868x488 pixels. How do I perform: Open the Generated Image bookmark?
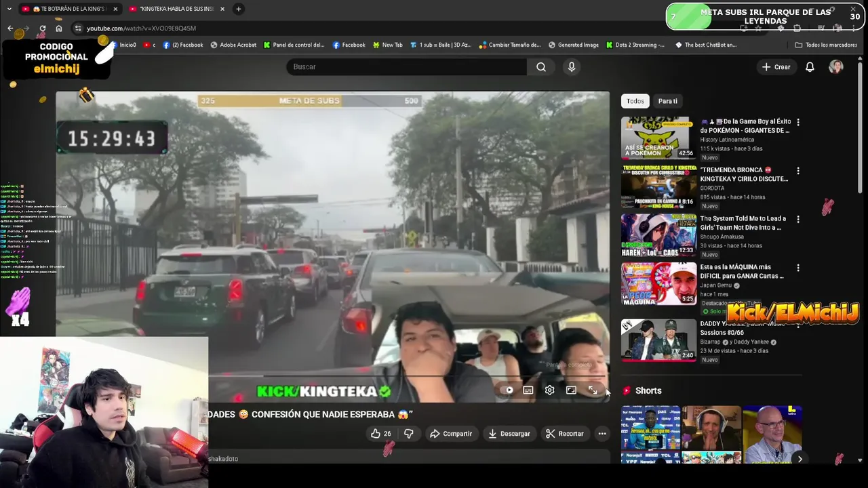click(573, 45)
